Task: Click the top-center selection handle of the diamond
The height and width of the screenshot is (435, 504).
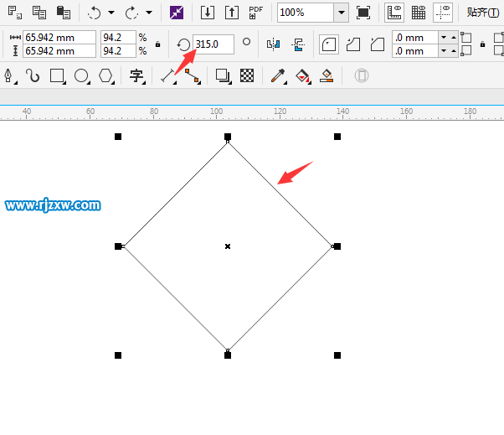Action: 228,137
